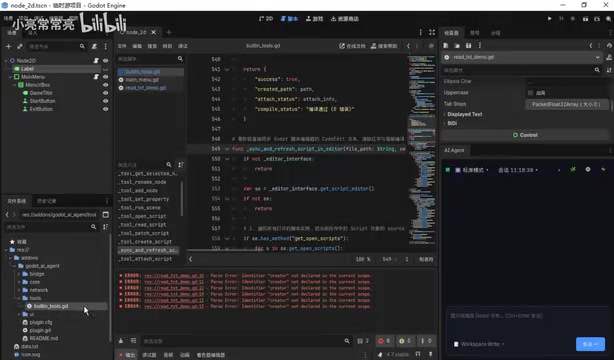Hide the GameTitle node
This screenshot has height=360, width=614.
point(105,93)
